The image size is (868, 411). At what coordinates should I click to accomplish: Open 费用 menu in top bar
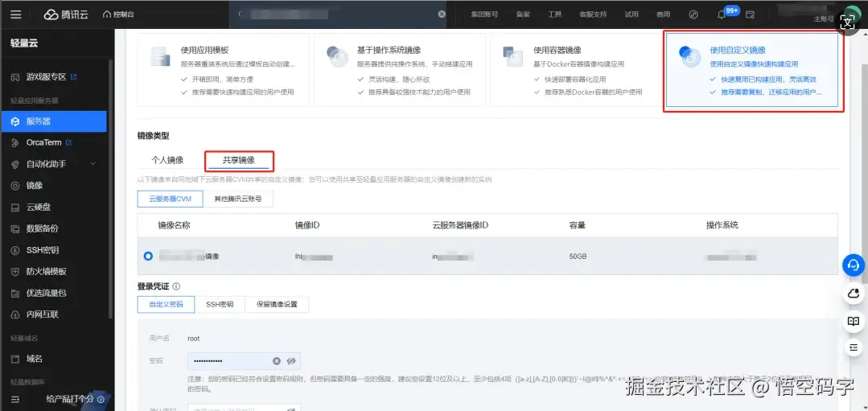tap(663, 14)
